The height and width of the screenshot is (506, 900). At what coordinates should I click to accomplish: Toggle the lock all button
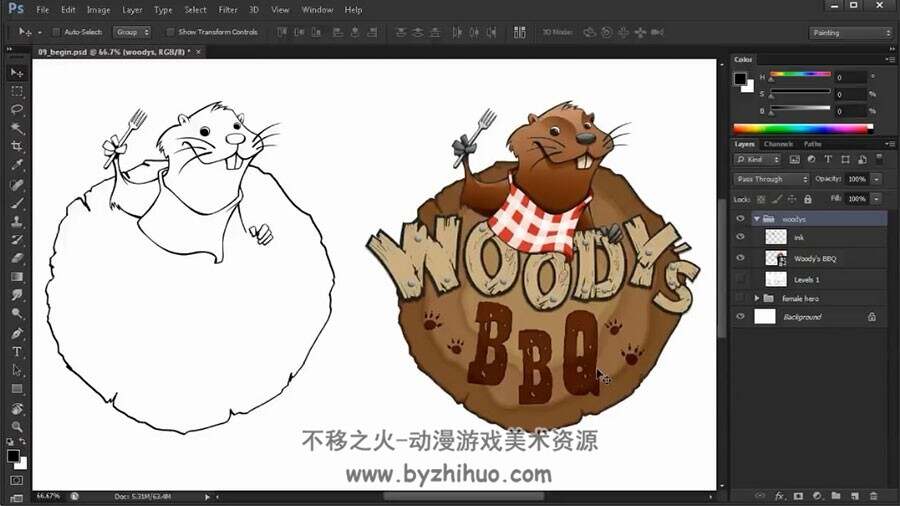(x=808, y=199)
